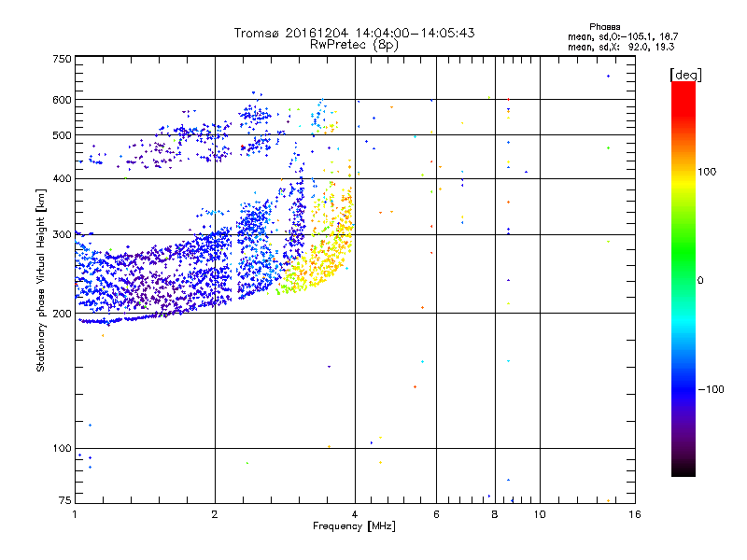Click the x-axis '2' tick label
This screenshot has height=560, width=747.
click(x=215, y=514)
